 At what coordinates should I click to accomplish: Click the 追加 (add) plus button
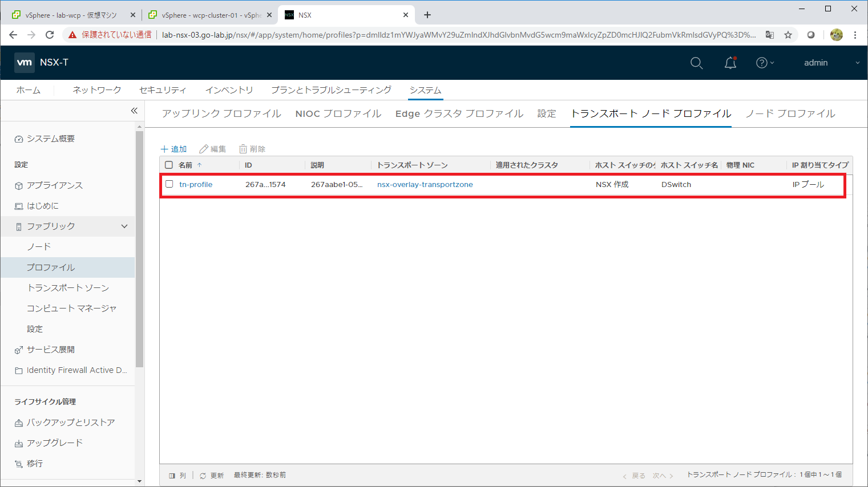(173, 149)
